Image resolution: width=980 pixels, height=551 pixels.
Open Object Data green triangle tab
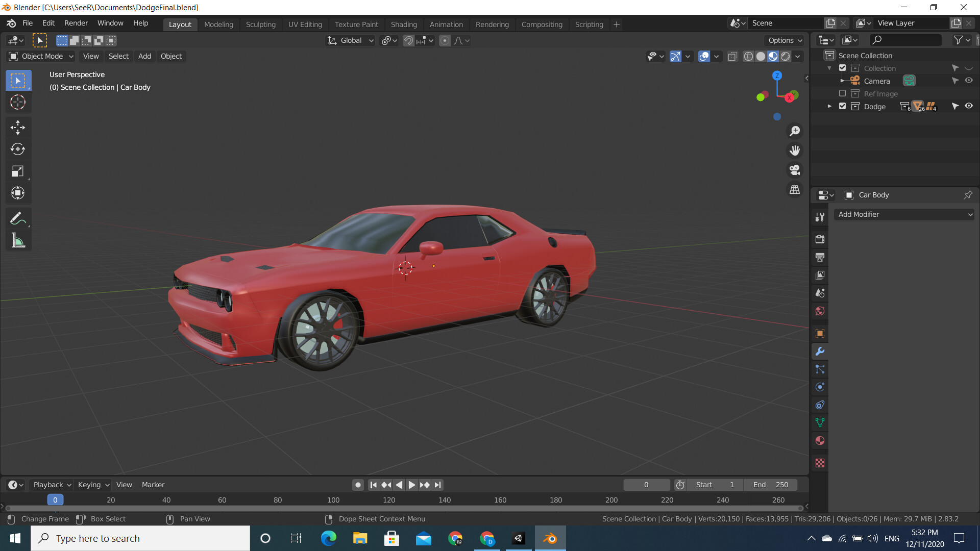click(820, 422)
